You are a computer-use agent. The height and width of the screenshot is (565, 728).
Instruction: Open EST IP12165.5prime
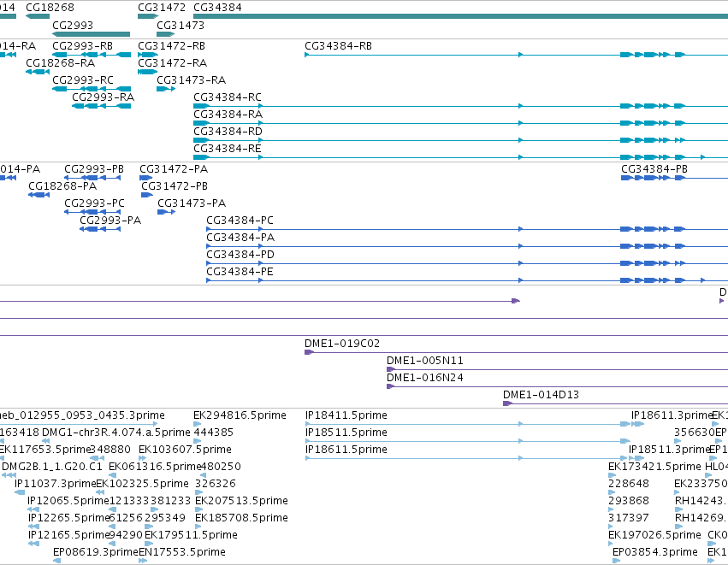(68, 536)
